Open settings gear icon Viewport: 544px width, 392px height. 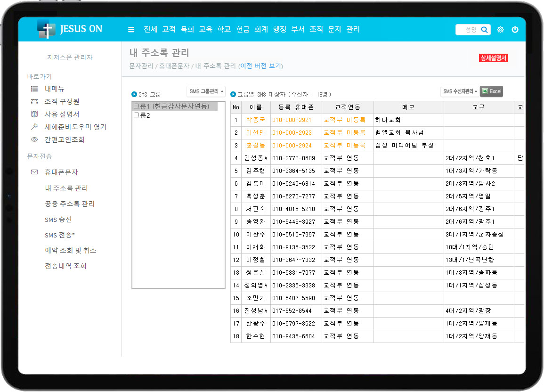point(500,30)
